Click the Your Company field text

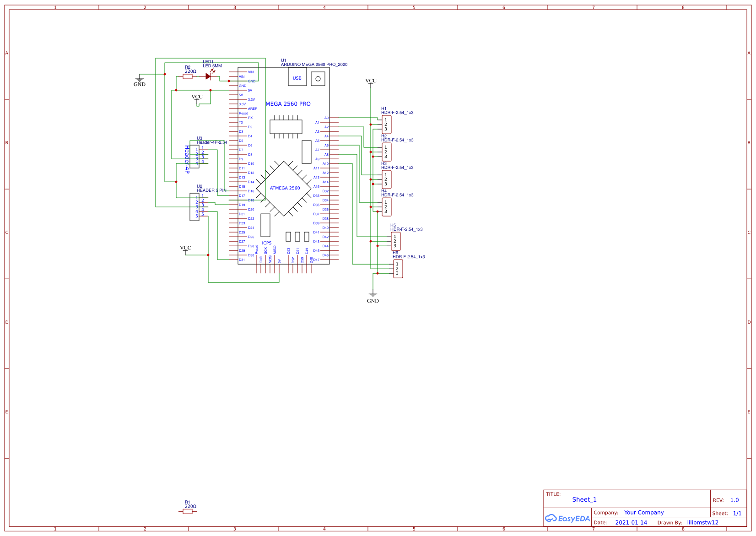pos(643,513)
